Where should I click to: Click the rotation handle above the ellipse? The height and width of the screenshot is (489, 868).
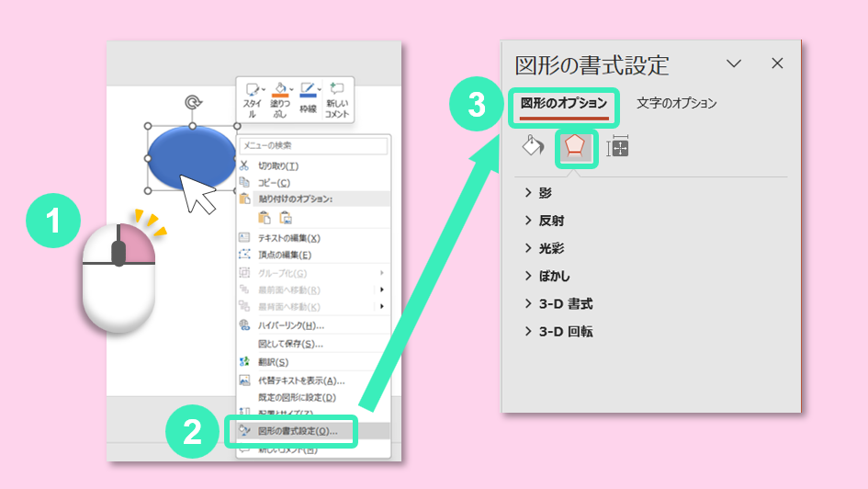pos(192,103)
